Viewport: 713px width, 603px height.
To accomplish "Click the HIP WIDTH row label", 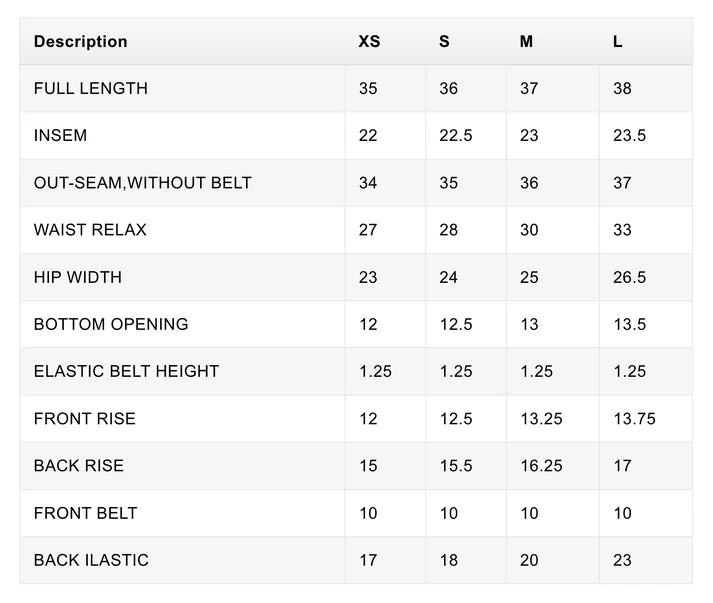I will pos(78,277).
